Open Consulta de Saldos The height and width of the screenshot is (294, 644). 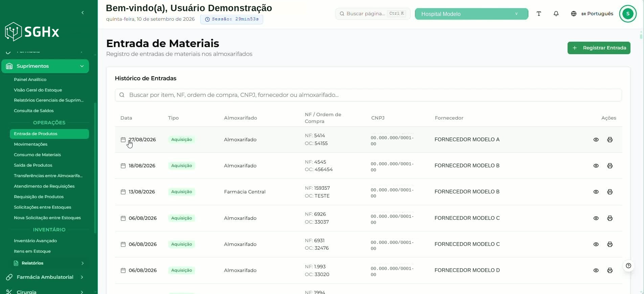click(34, 111)
